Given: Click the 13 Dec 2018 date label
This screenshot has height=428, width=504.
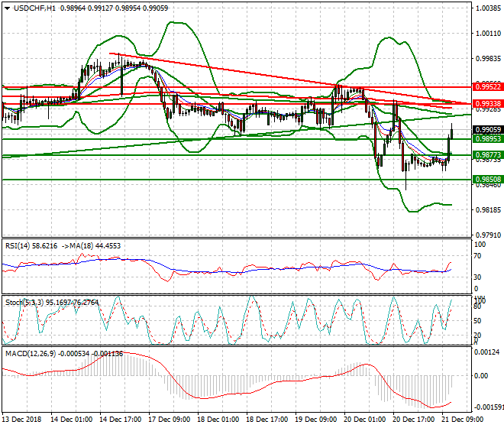Looking at the screenshot, I should [x=23, y=420].
